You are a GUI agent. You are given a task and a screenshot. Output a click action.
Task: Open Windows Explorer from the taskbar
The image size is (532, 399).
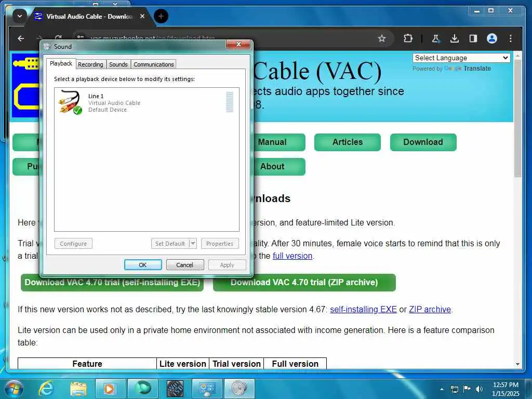tap(78, 389)
